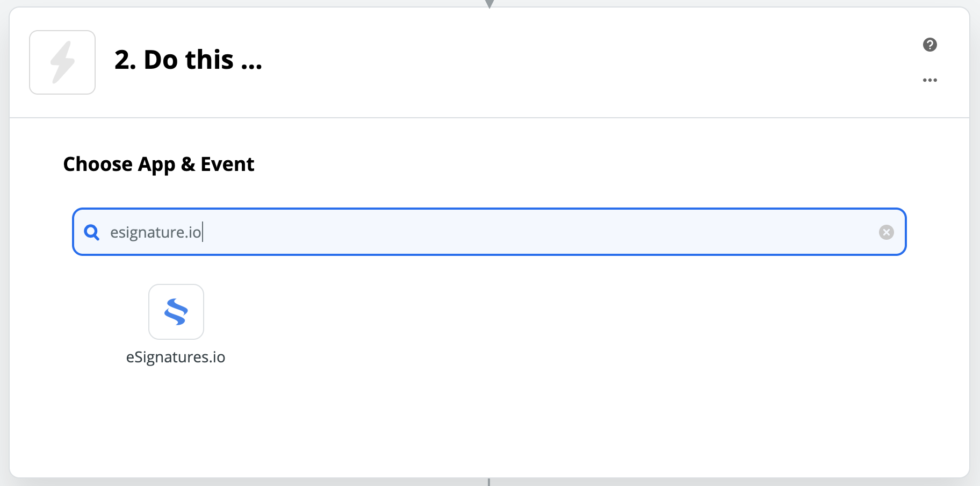This screenshot has height=486, width=980.
Task: Place cursor after esignature.io text
Action: (203, 232)
